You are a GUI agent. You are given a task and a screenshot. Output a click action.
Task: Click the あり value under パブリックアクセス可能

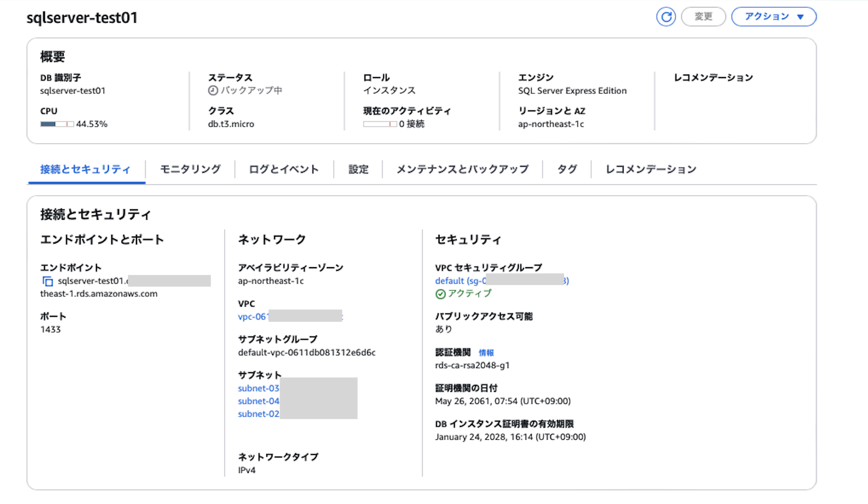point(444,329)
